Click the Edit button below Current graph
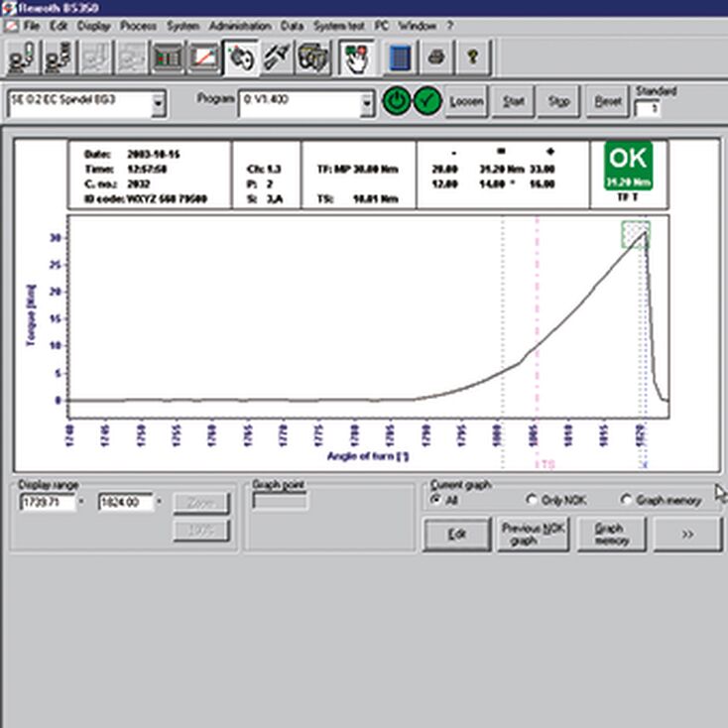Image resolution: width=728 pixels, height=728 pixels. click(x=457, y=535)
